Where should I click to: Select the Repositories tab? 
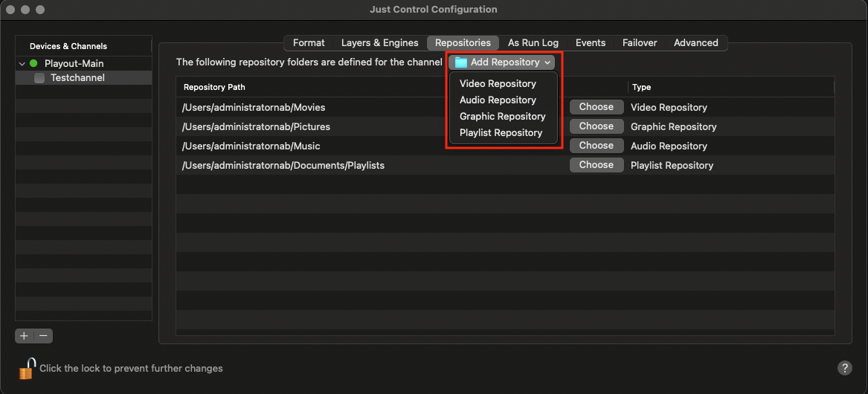[x=463, y=42]
